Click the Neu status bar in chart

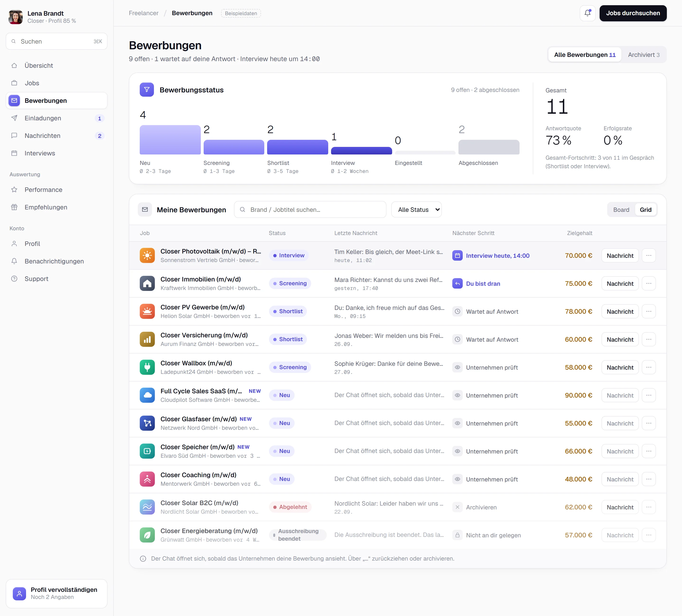[x=170, y=140]
